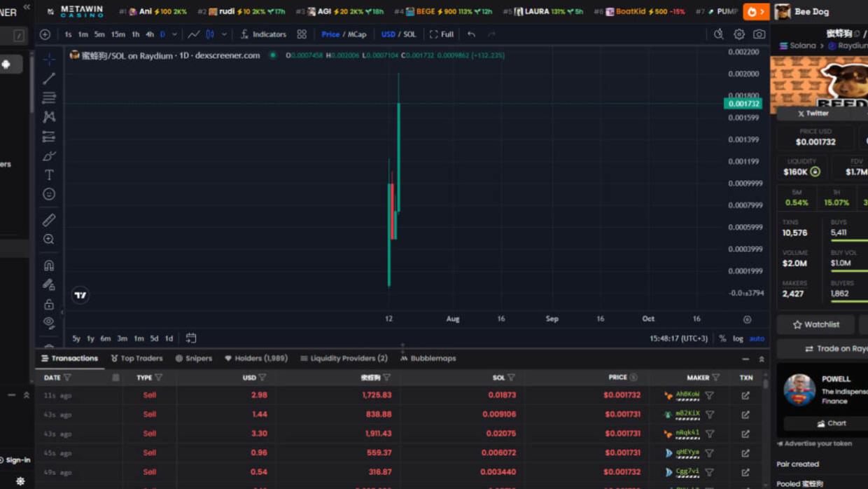Select the crosshair cursor tool
Image resolution: width=868 pixels, height=489 pixels.
click(49, 59)
